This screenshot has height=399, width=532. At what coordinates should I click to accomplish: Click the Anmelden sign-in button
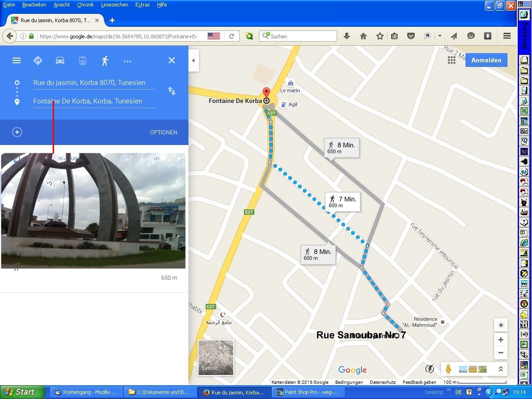486,60
